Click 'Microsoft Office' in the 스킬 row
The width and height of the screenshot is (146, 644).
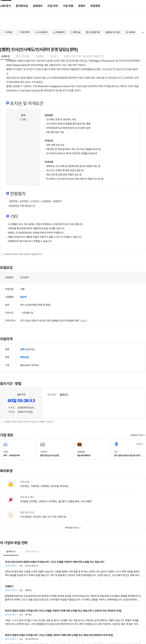(30, 365)
